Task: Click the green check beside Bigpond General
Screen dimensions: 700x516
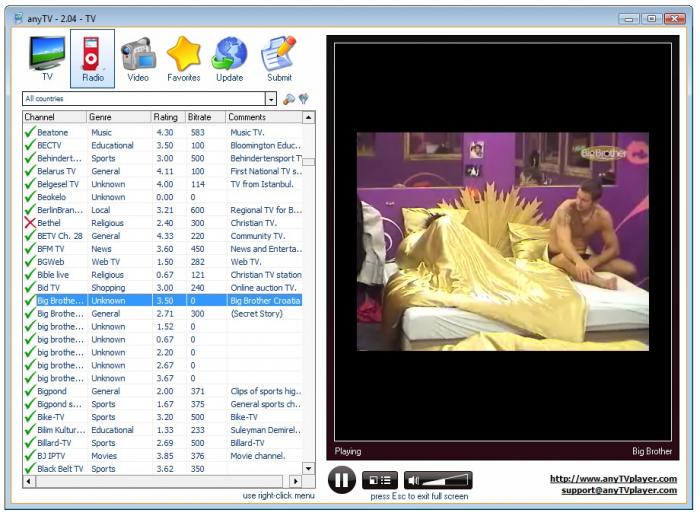Action: point(30,391)
